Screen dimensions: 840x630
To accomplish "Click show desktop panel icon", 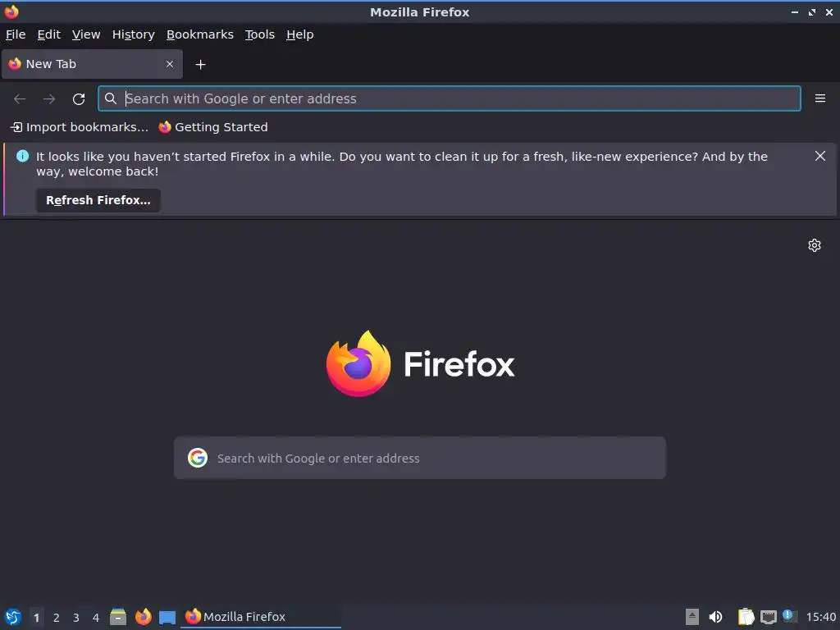I will click(167, 617).
